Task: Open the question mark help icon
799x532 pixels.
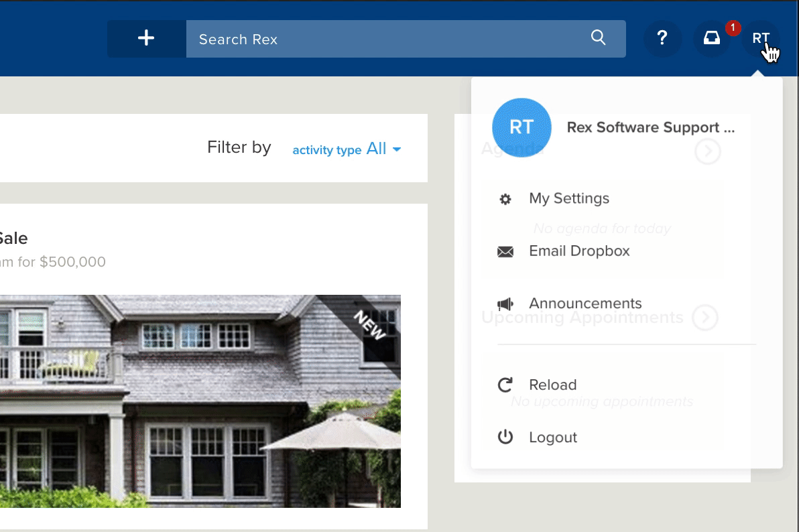Action: (x=662, y=38)
